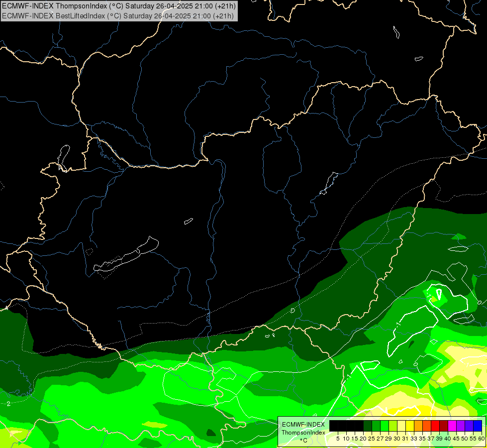Click the legend scale value 45
Screen dimensions: 487x448
[457, 439]
